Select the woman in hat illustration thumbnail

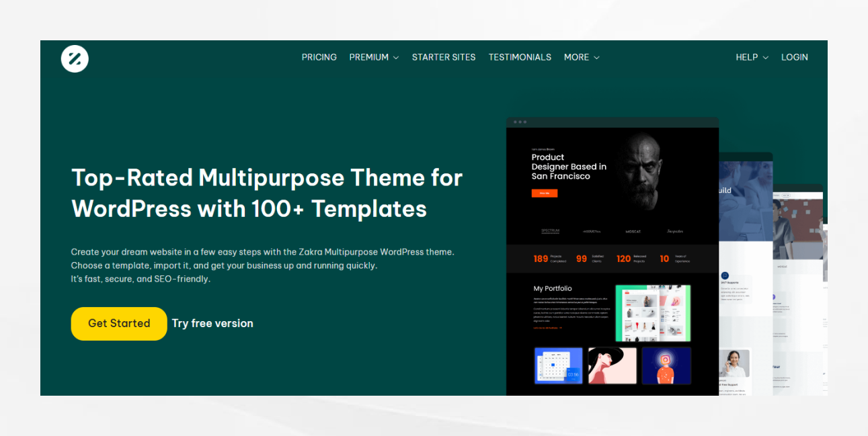click(612, 365)
